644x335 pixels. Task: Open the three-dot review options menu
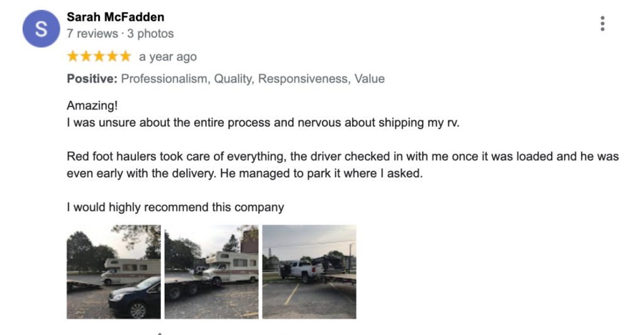point(602,24)
